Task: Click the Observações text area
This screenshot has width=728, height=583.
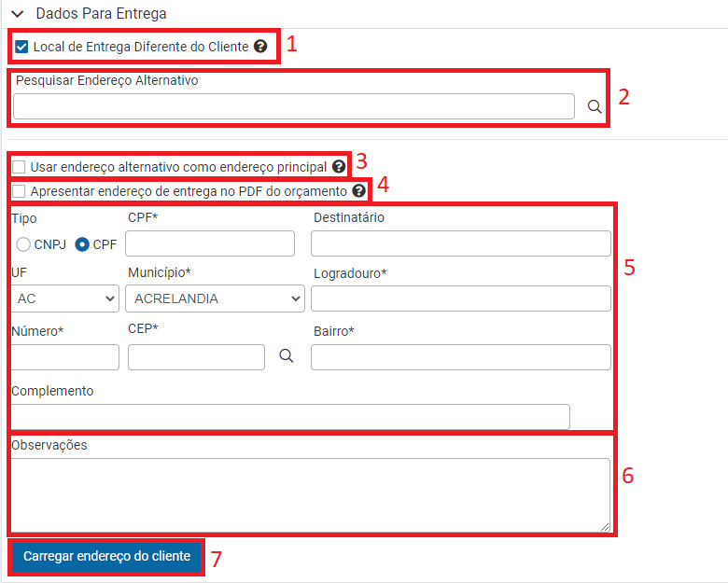Action: [x=311, y=495]
